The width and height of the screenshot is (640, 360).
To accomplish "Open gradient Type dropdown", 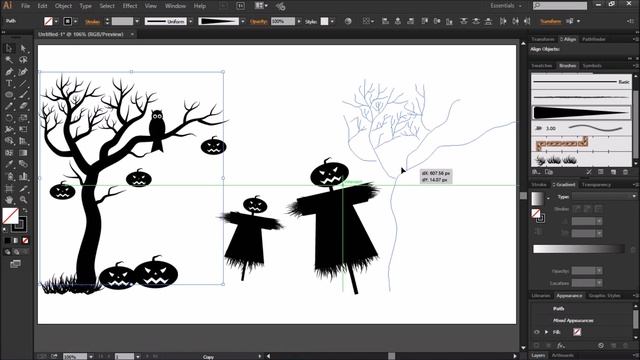I will click(x=604, y=197).
